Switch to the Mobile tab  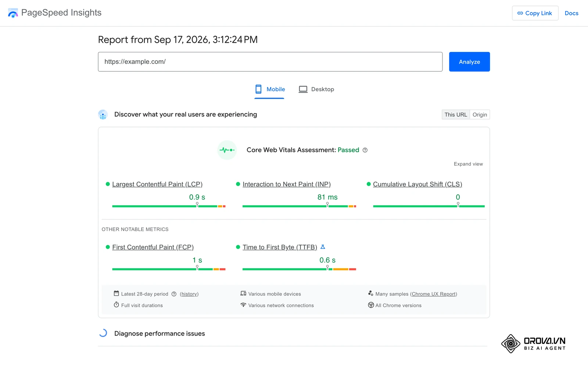pyautogui.click(x=270, y=89)
